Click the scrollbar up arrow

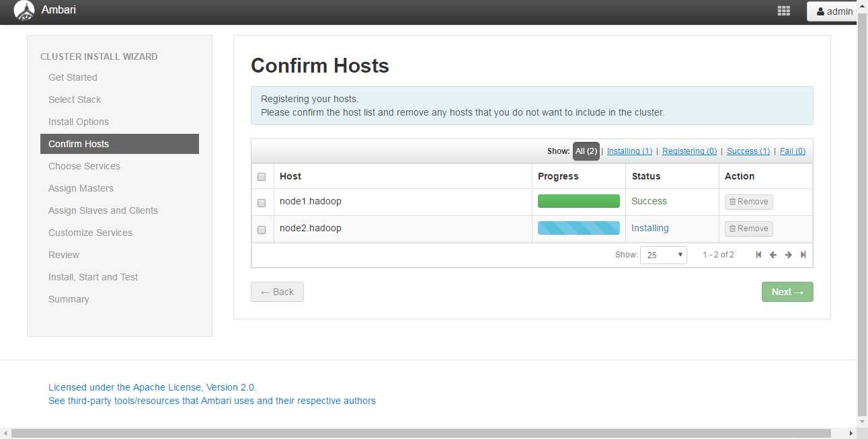[863, 5]
